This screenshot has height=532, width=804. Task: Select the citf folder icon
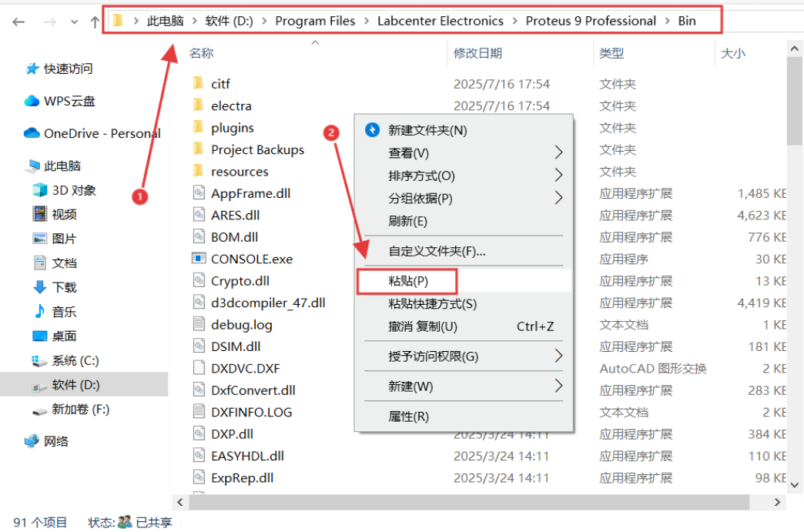point(198,83)
